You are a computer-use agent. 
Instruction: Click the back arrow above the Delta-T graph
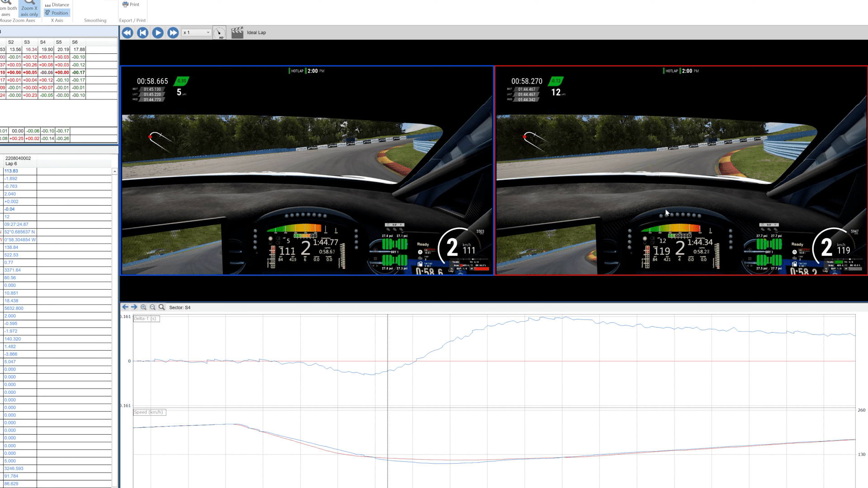[x=125, y=307]
